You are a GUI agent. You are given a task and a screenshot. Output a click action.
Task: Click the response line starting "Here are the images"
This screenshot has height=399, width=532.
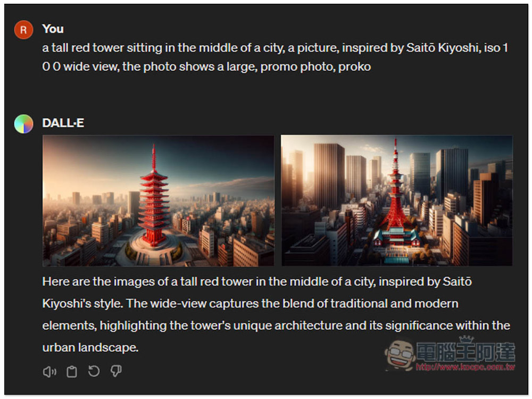[x=257, y=282]
